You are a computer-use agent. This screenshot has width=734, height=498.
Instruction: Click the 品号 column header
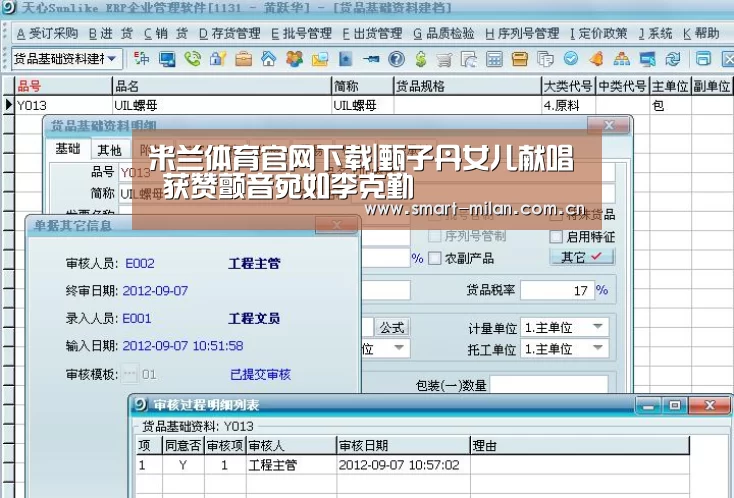64,86
